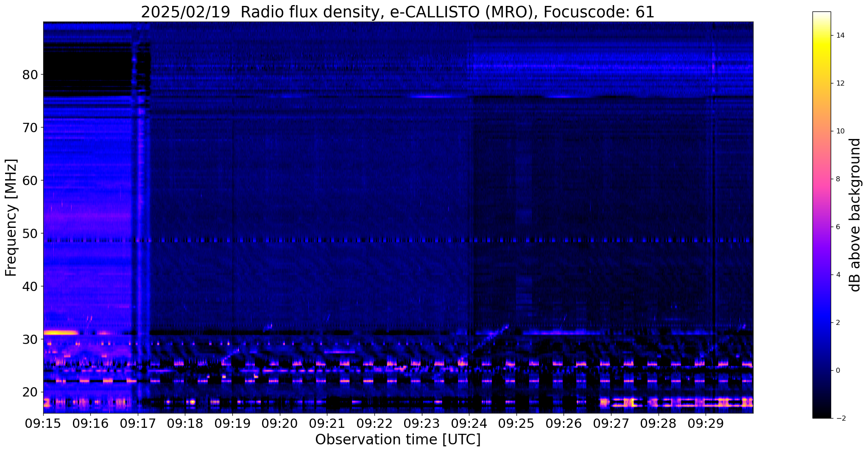
Task: Select the 09:24 time tick label
Action: click(x=469, y=424)
